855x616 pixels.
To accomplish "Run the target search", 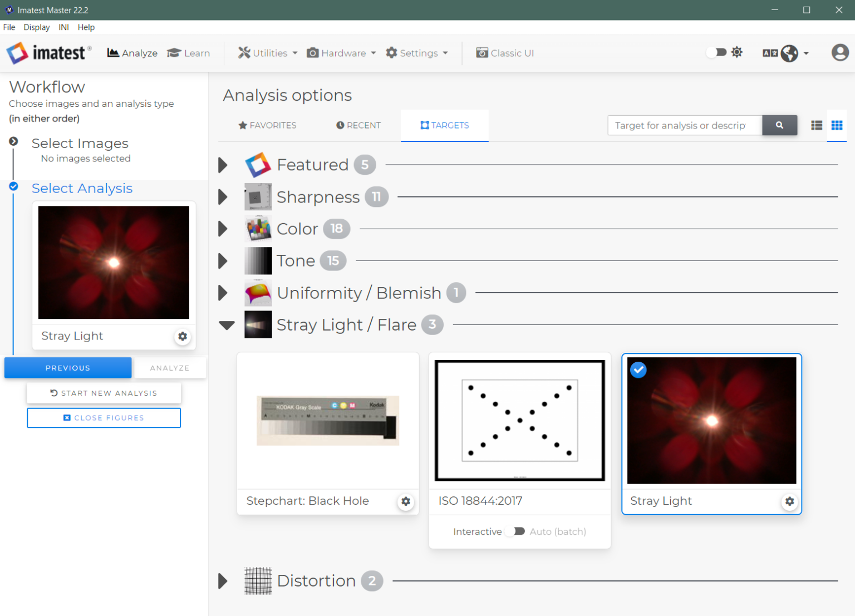I will coord(779,125).
